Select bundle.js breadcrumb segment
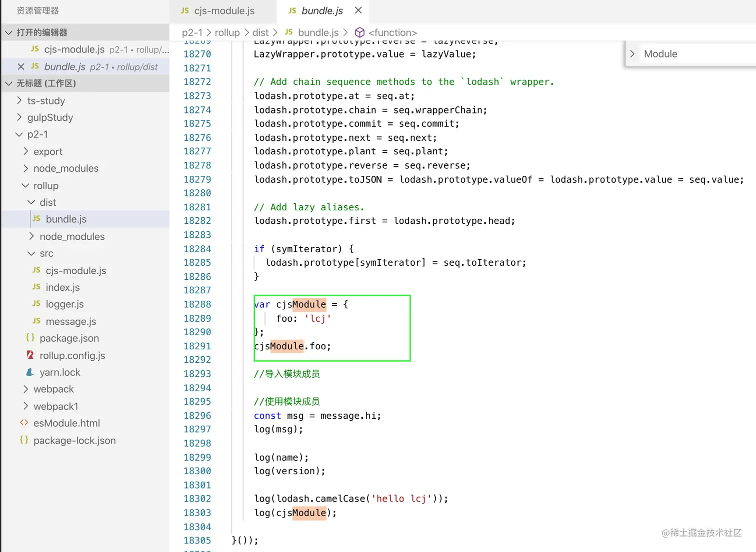756x552 pixels. [318, 32]
